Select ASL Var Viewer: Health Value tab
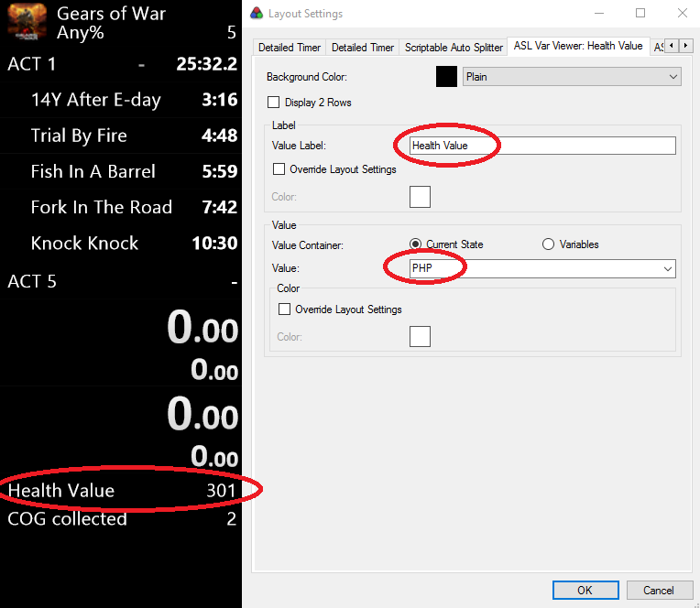Screen dimensions: 700x608 point(578,46)
